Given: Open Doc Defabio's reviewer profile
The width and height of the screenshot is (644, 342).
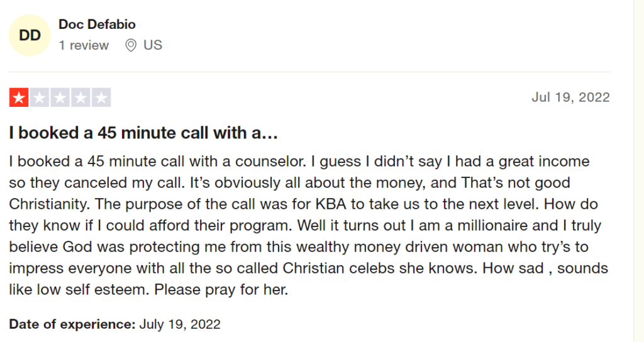Looking at the screenshot, I should pos(97,25).
